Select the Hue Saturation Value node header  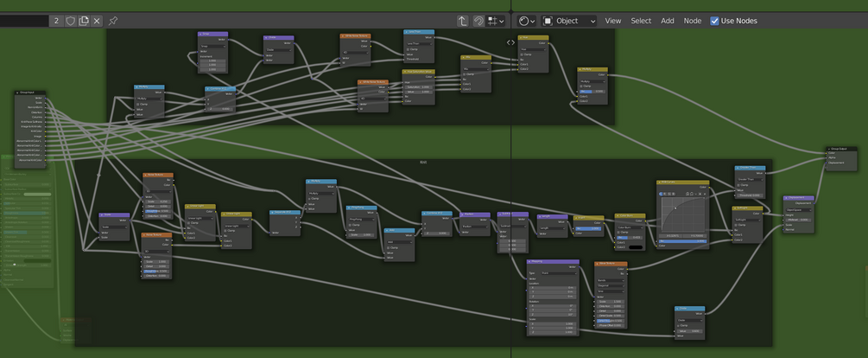(x=419, y=72)
